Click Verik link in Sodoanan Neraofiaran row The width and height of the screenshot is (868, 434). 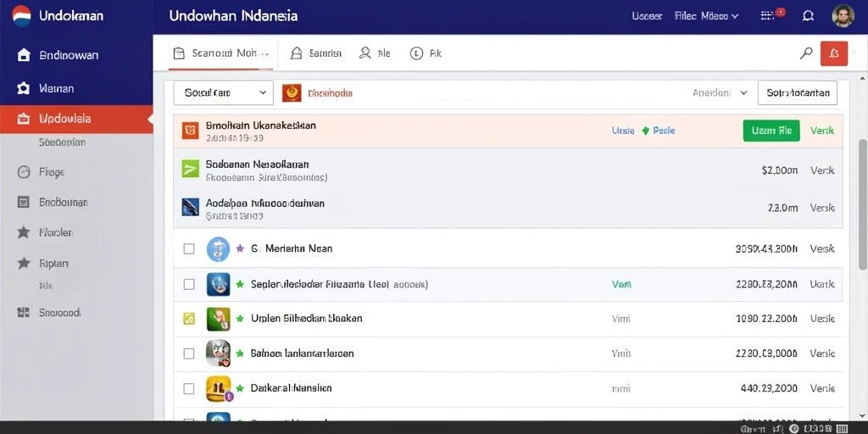coord(822,170)
